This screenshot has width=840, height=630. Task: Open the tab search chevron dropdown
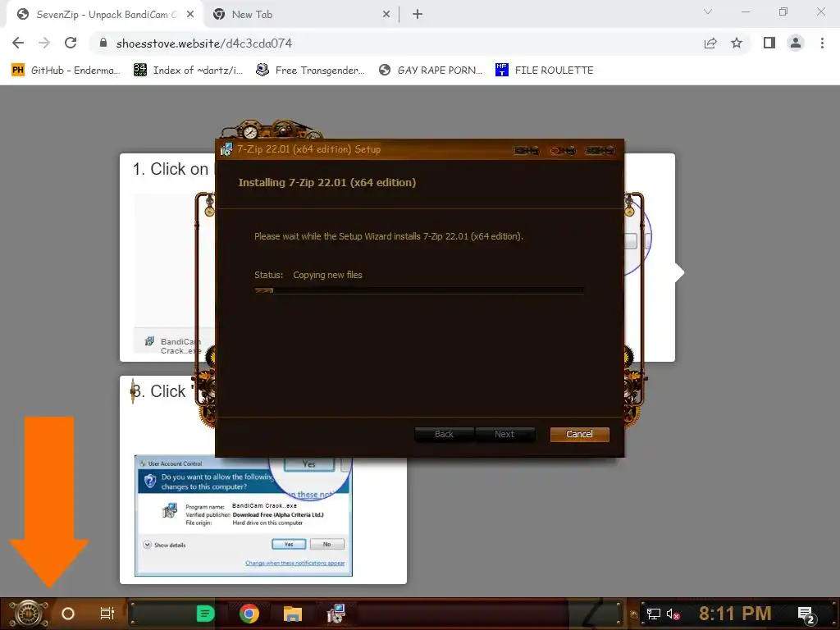[x=708, y=11]
